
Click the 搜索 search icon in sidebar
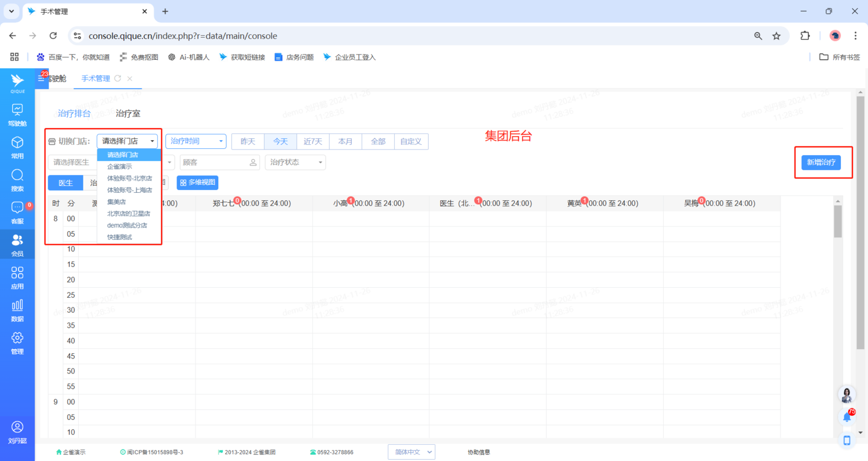[x=17, y=179]
